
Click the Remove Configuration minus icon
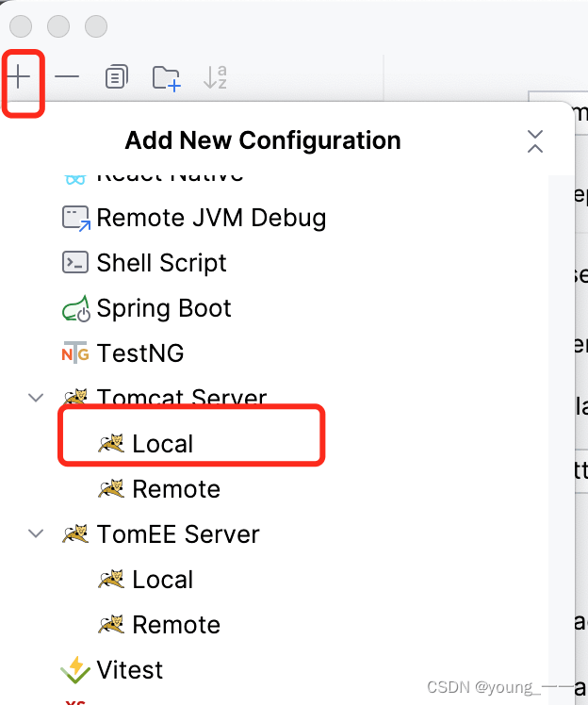tap(67, 77)
